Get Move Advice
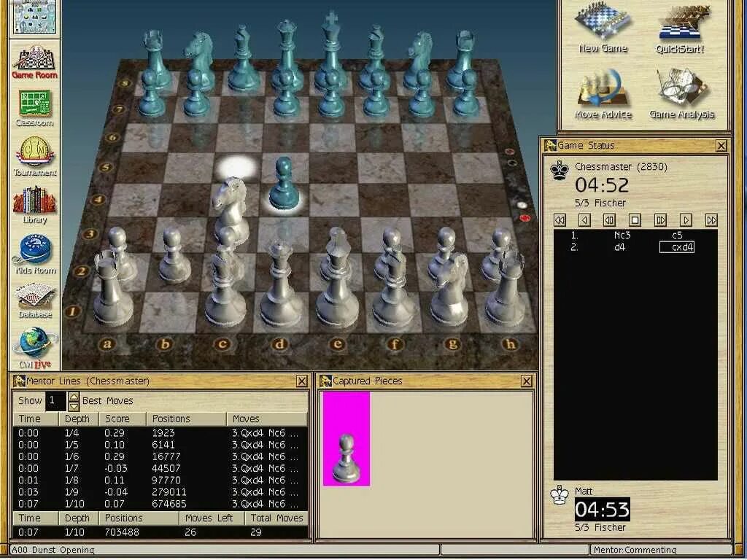The image size is (747, 560). (603, 96)
